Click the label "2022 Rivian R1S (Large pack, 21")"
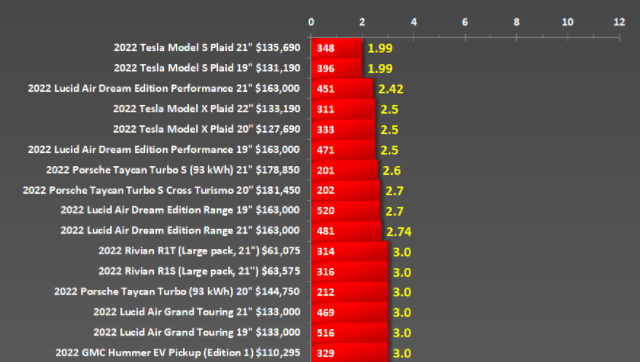The image size is (640, 362). [x=179, y=271]
